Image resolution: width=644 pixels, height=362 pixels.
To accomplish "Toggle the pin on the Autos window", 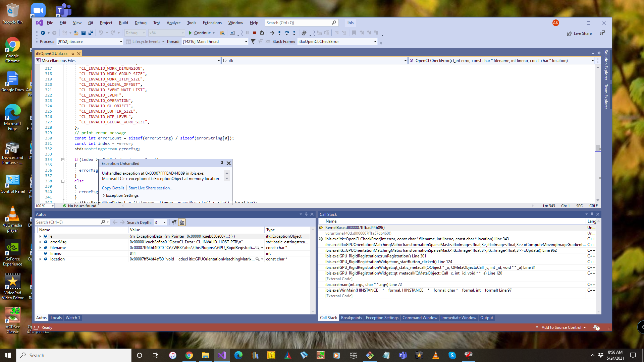I will (306, 214).
